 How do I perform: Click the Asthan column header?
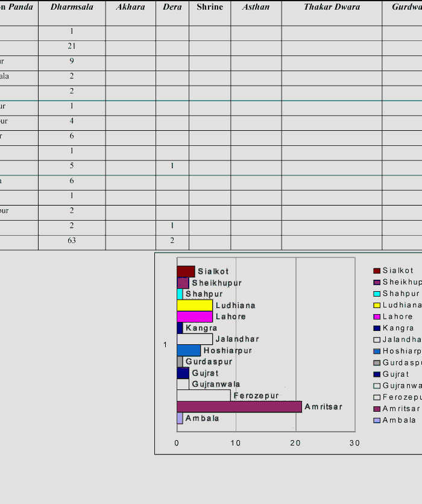[x=256, y=7]
